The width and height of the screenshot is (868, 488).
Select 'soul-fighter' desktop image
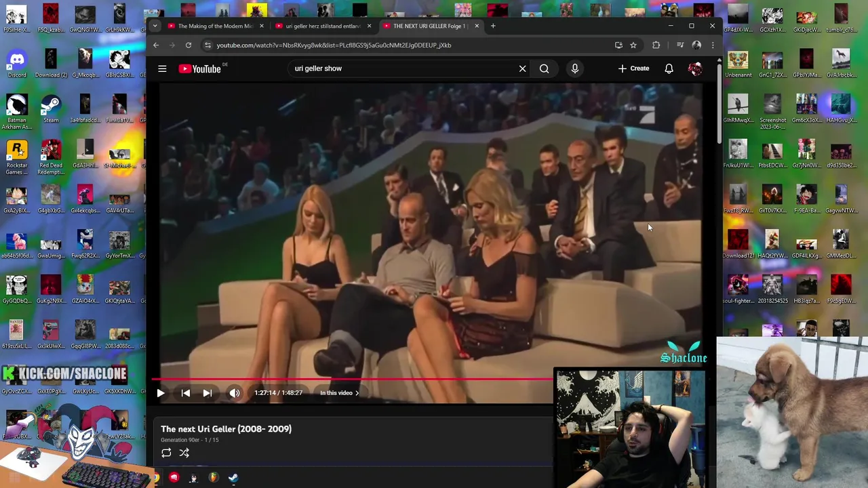[738, 289]
